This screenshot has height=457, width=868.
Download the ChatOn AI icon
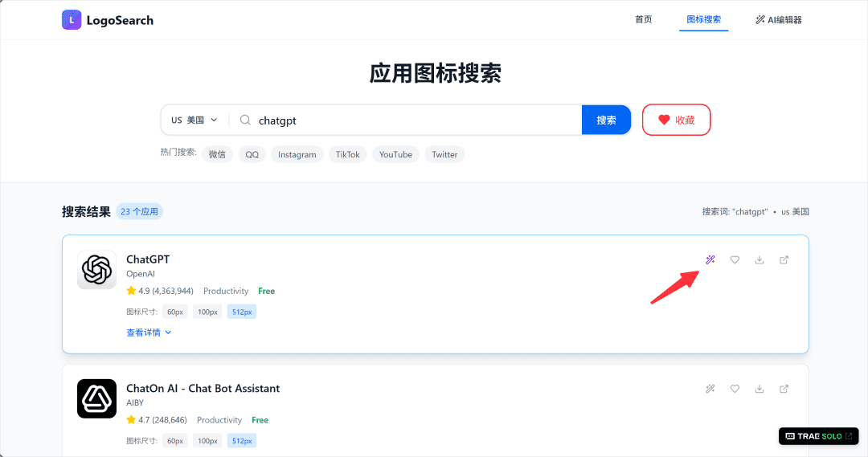759,389
